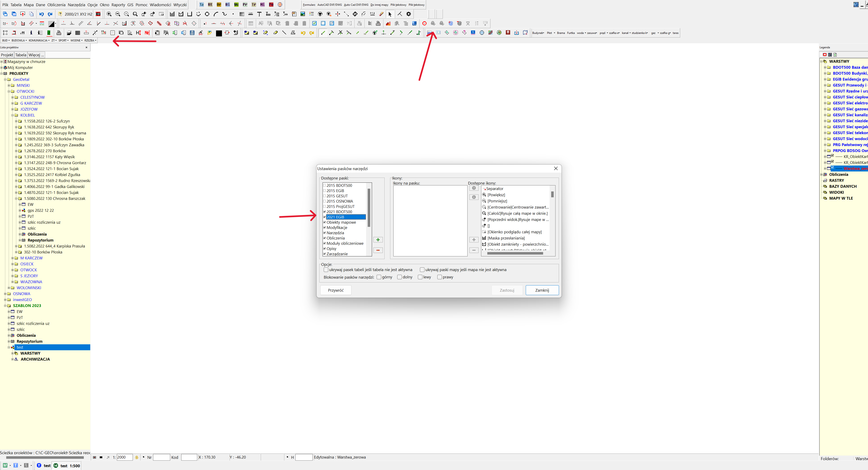
Task: Click the dark red map pin icon
Action: tap(508, 33)
